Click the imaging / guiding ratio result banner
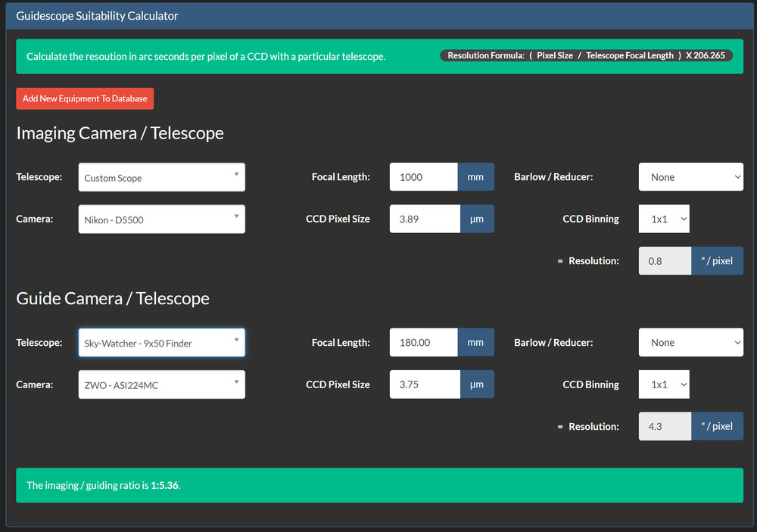Screen dimensions: 757x532 (379, 485)
